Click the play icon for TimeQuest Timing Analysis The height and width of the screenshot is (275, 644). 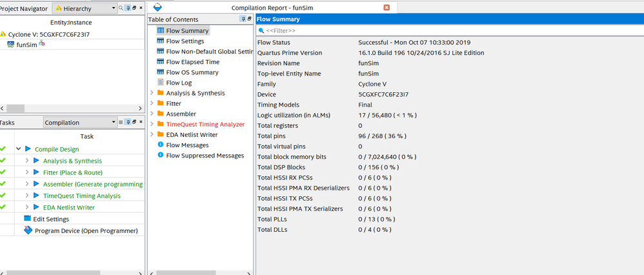[36, 196]
